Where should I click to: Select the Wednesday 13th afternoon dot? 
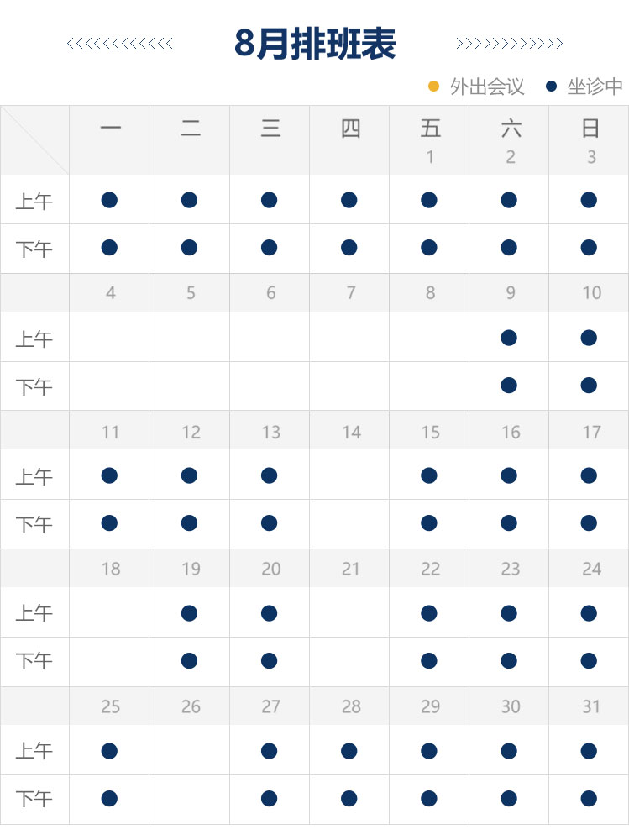[x=269, y=522]
